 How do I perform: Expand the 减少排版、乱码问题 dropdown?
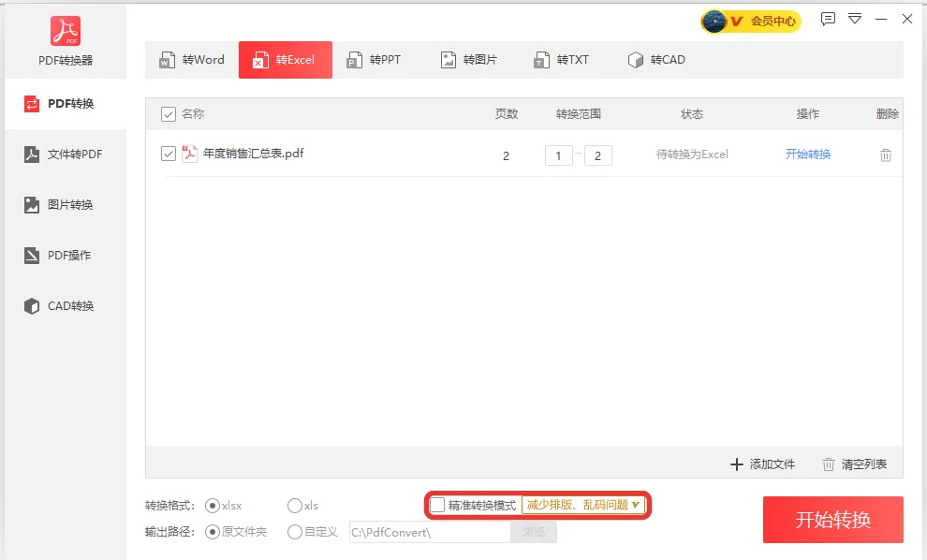pyautogui.click(x=583, y=505)
